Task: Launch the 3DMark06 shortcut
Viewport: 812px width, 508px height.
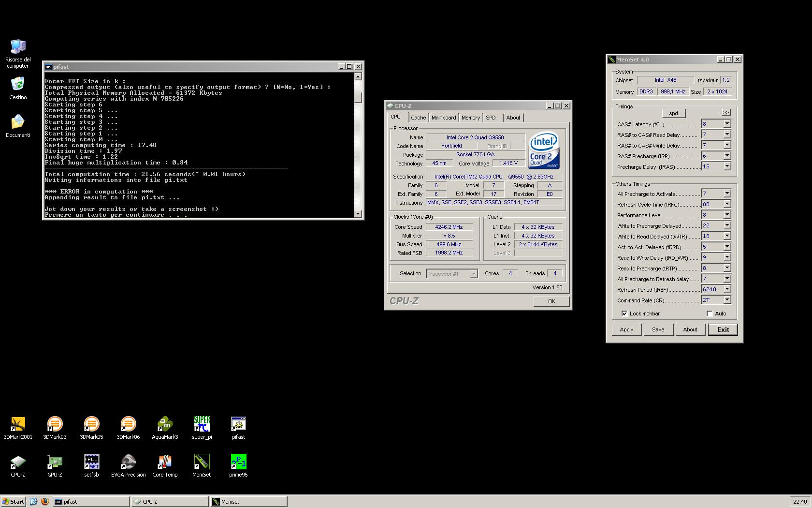Action: (x=128, y=428)
